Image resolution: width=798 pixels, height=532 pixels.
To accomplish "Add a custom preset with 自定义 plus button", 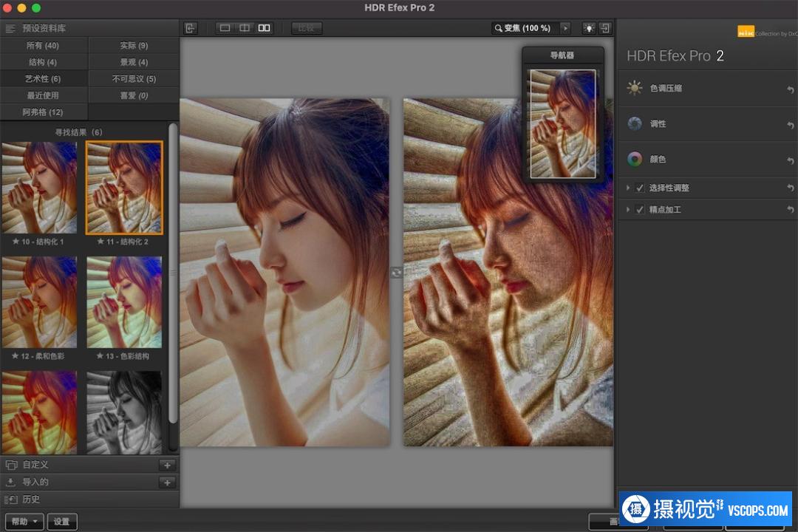I will coord(167,465).
